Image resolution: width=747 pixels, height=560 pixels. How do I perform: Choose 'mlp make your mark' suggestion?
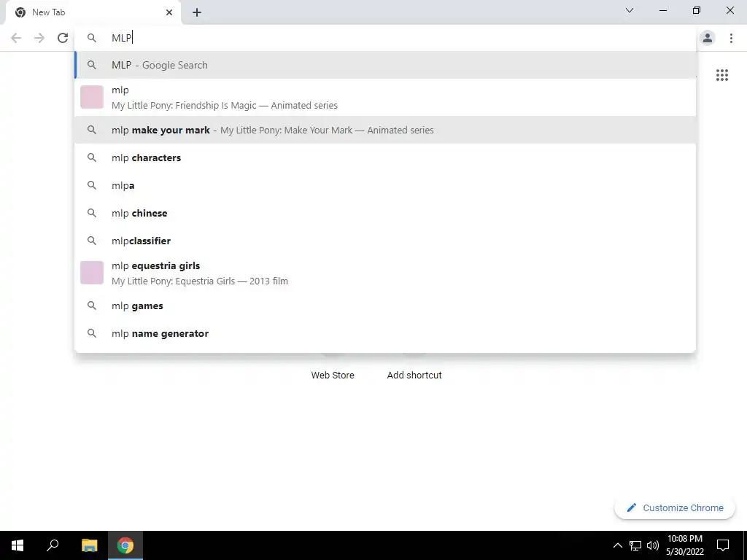[385, 130]
